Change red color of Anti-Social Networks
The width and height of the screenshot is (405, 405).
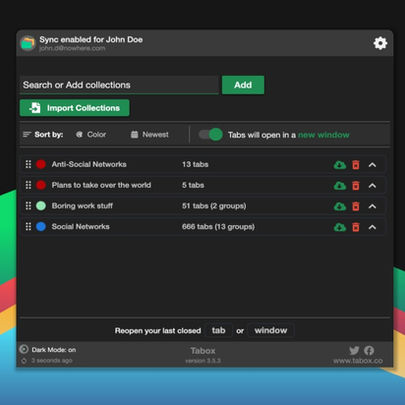(x=41, y=164)
